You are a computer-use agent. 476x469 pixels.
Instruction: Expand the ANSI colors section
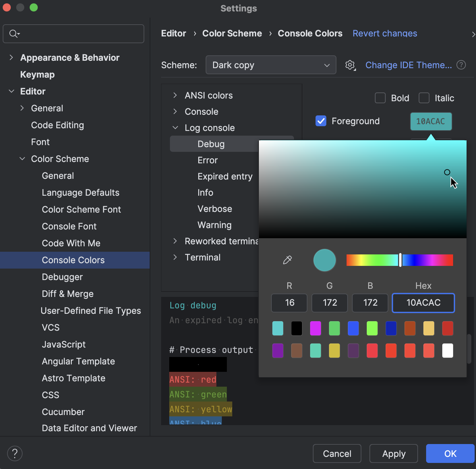[x=175, y=95]
